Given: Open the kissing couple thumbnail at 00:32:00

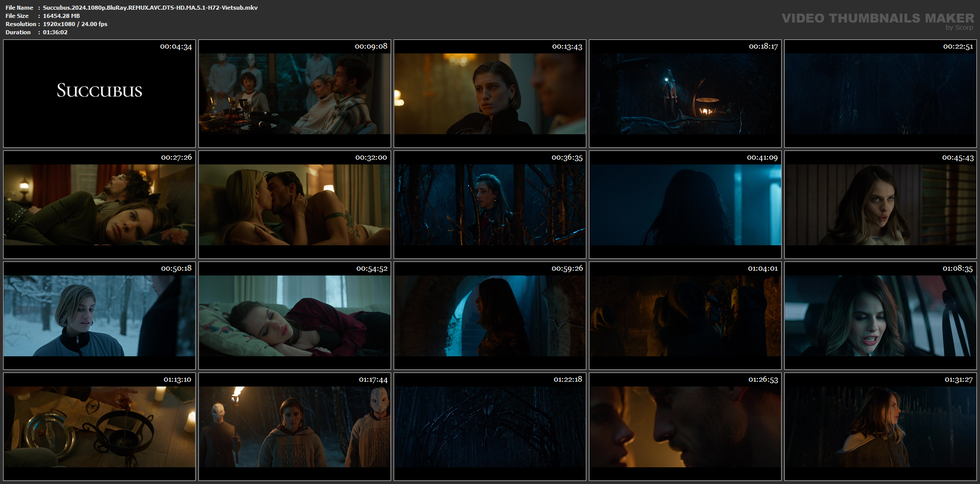Looking at the screenshot, I should click(294, 205).
